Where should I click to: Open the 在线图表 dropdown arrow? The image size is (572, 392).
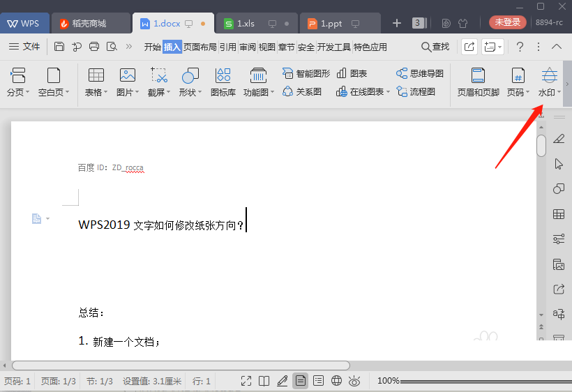388,92
